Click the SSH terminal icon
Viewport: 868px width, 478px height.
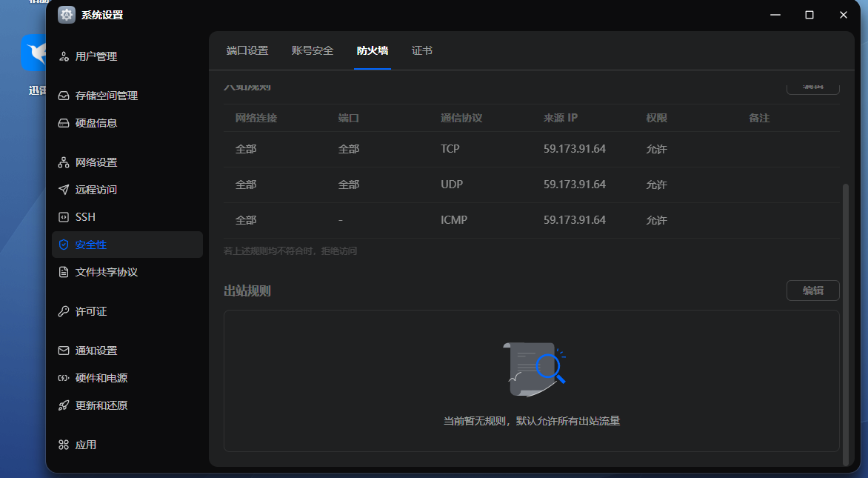(x=64, y=217)
